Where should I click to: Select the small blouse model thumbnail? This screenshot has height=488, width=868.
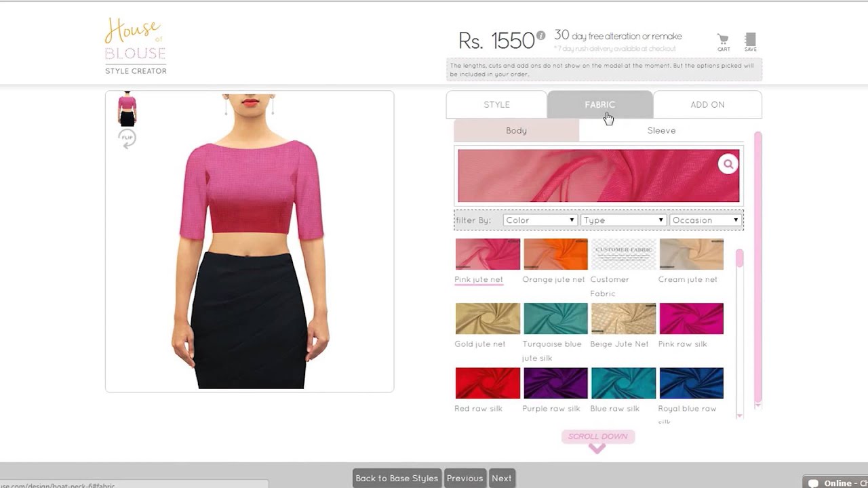(x=127, y=109)
